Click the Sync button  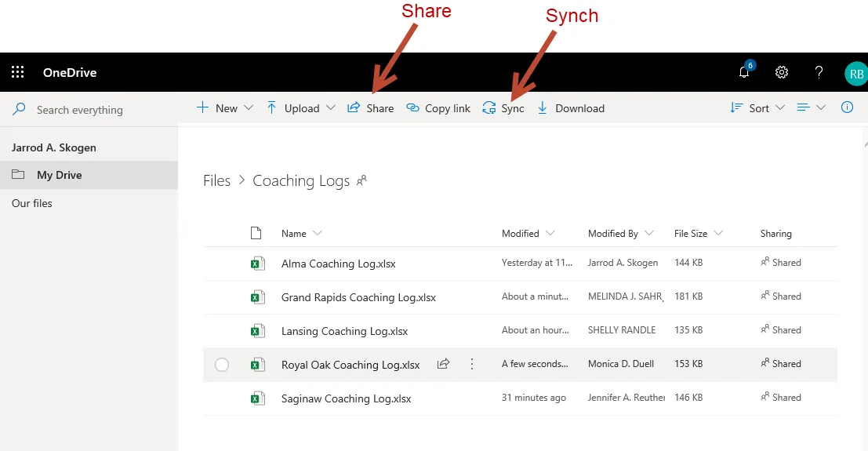click(503, 108)
